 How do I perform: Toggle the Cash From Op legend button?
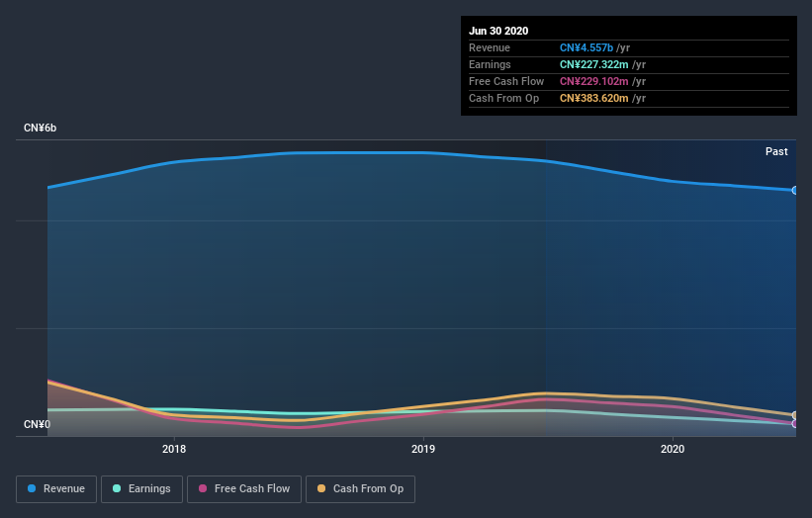360,489
